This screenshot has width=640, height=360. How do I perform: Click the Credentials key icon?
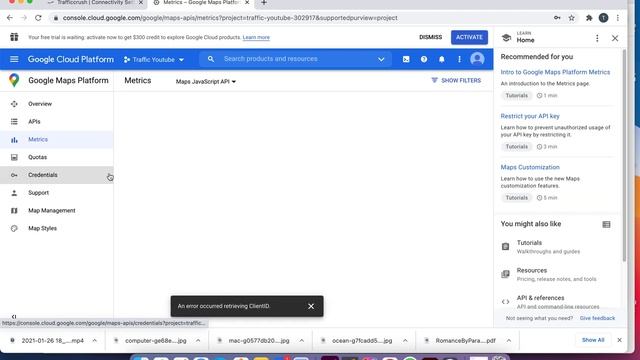point(14,175)
